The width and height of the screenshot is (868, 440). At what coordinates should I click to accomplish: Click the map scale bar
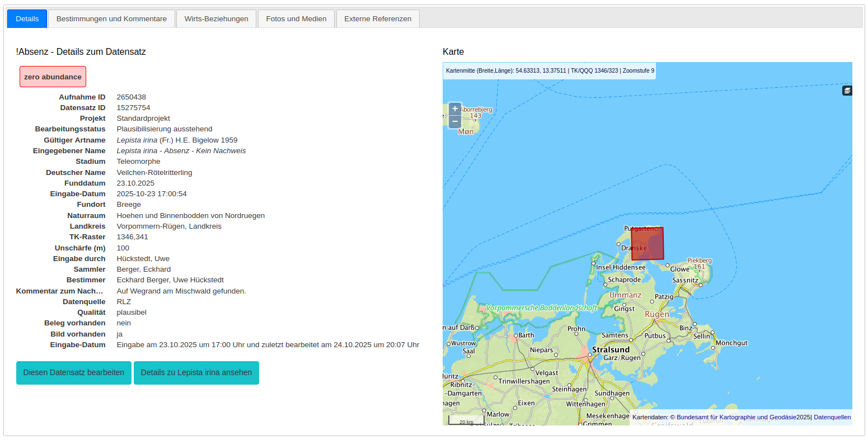pos(466,421)
